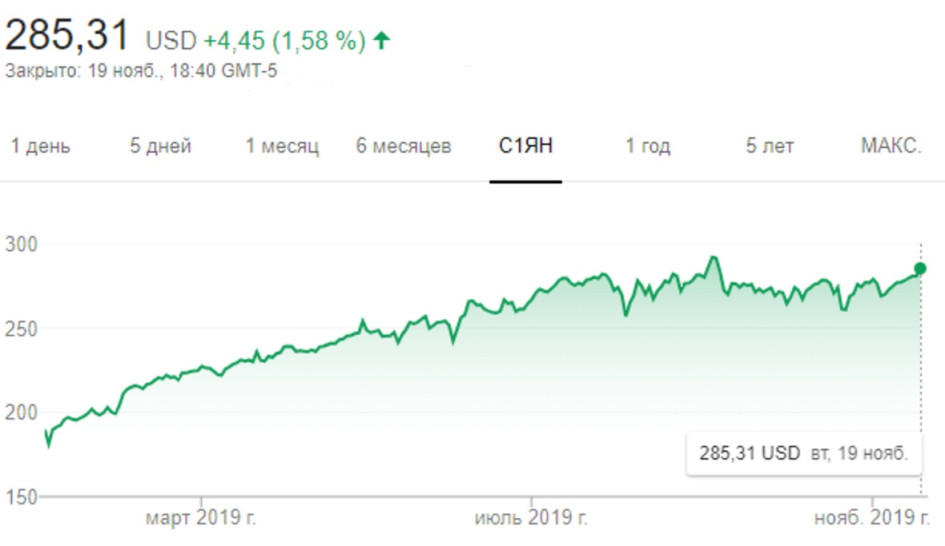Open the "1 месяц" chart range

[x=283, y=146]
